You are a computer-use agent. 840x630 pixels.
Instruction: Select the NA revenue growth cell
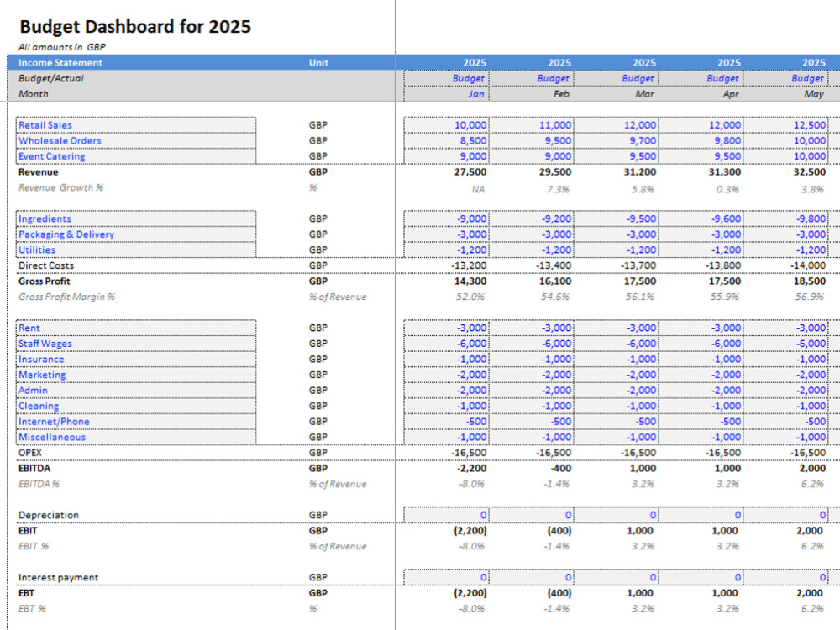click(x=478, y=189)
